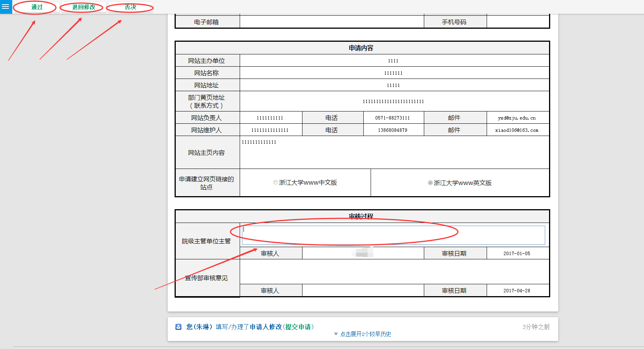Click the 否决 reject button
The image size is (644, 349).
[x=130, y=7]
